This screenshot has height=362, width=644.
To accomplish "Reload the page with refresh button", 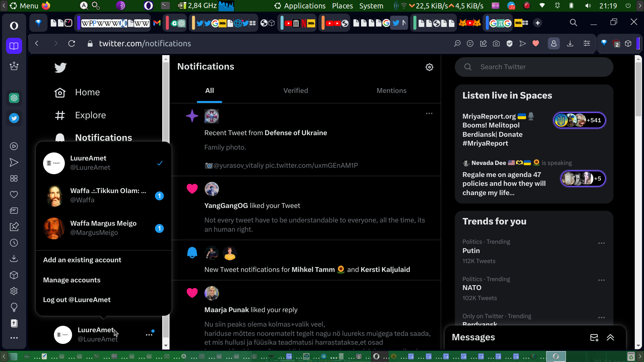I will point(72,43).
